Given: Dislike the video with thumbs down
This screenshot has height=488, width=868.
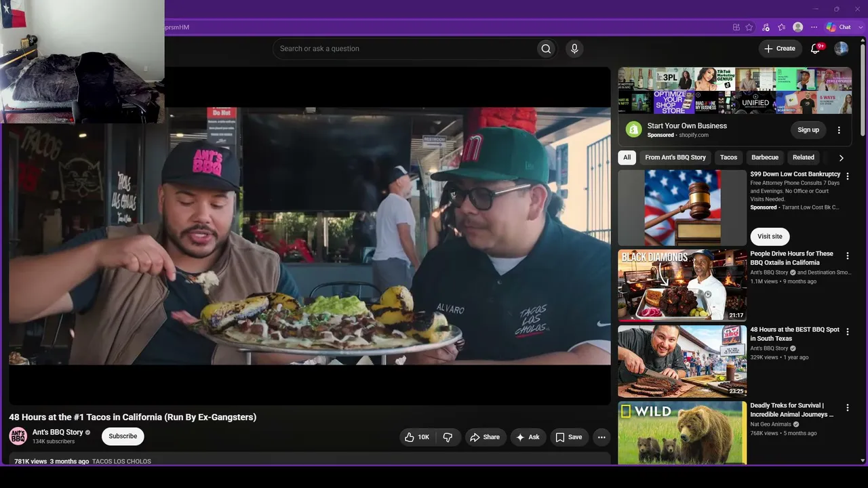Looking at the screenshot, I should [448, 437].
